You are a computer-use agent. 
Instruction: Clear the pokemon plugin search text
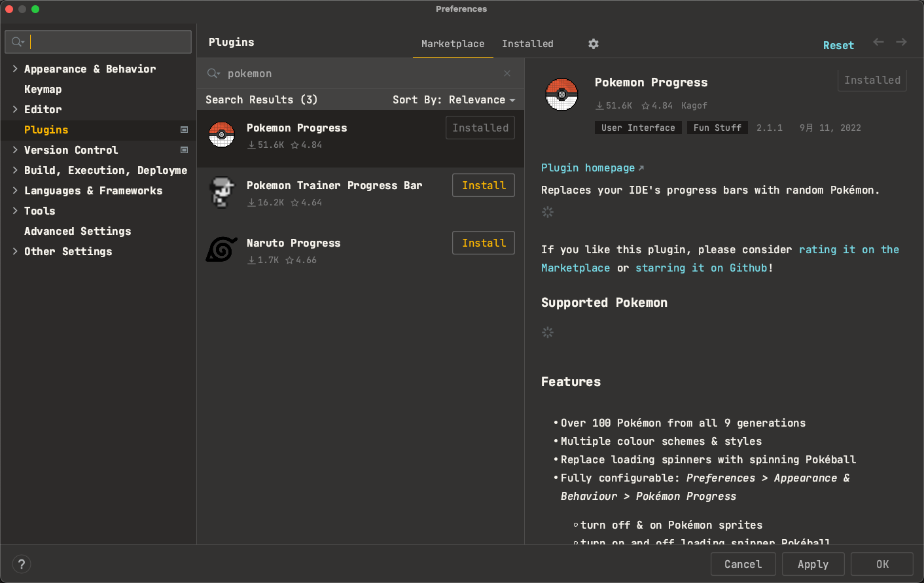pos(507,73)
